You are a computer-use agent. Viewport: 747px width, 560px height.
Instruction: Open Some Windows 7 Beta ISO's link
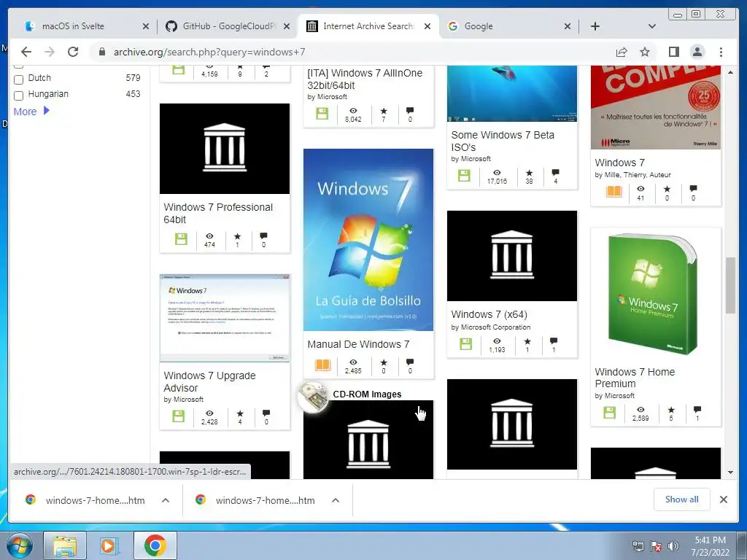tap(503, 141)
